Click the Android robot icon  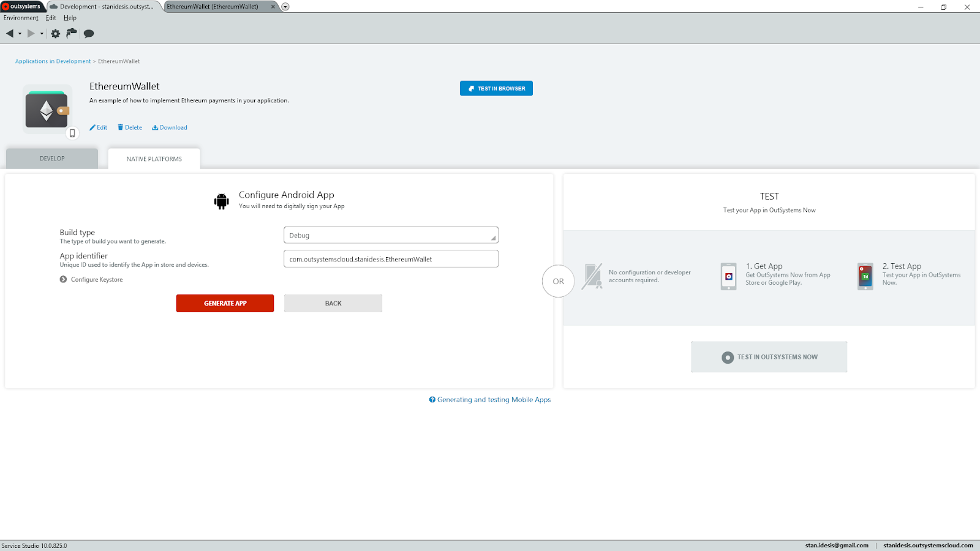point(221,200)
